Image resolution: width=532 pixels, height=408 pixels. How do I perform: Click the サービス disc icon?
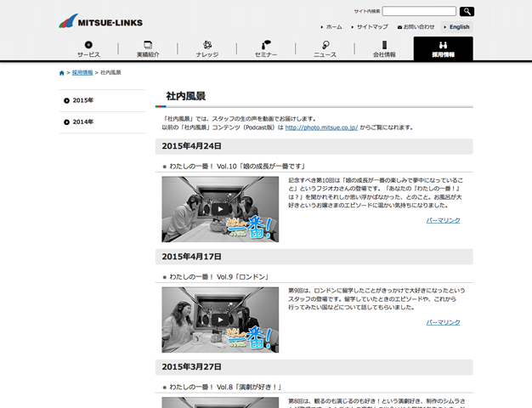[x=88, y=45]
